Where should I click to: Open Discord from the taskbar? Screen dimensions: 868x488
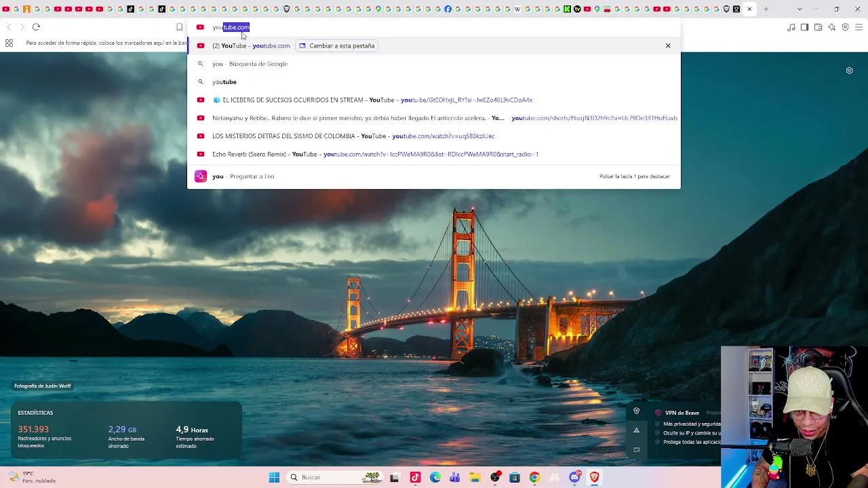pyautogui.click(x=575, y=477)
